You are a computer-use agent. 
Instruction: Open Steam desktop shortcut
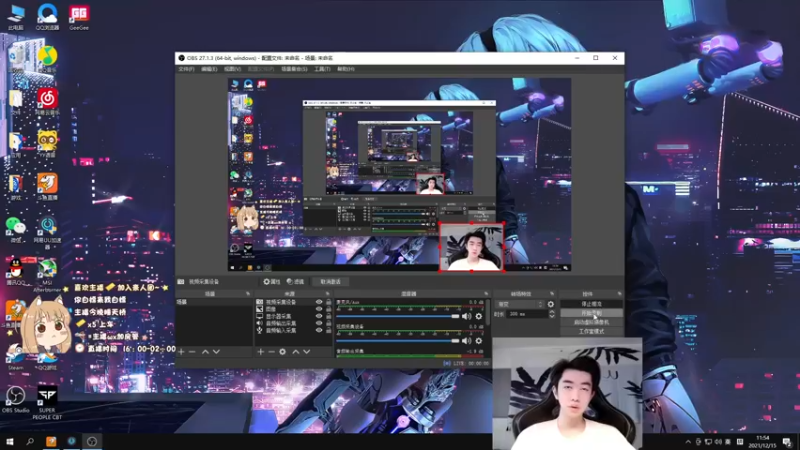(15, 356)
